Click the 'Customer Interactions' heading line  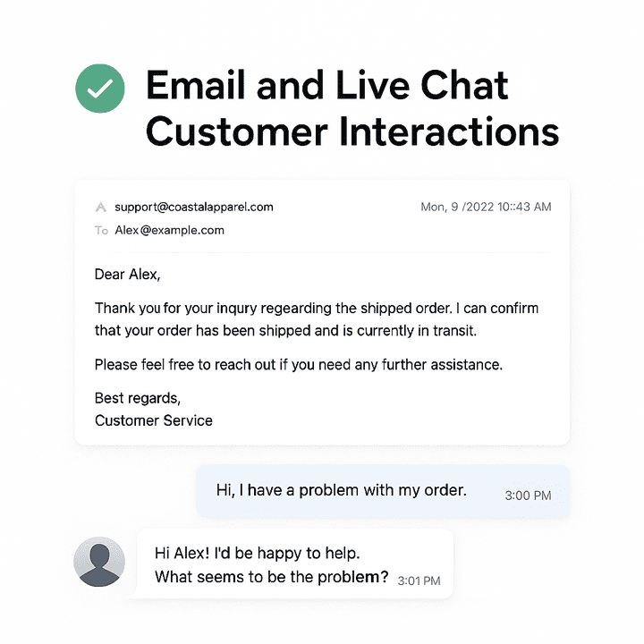click(352, 131)
